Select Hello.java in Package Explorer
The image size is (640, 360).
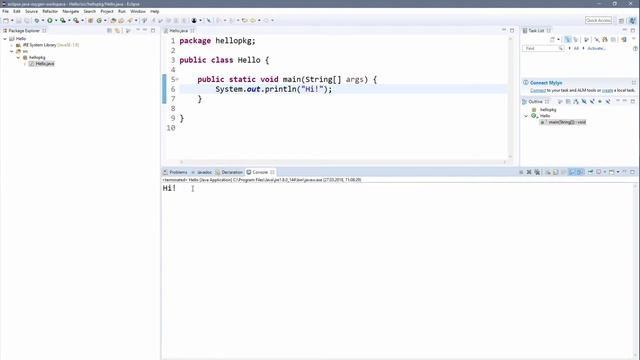tap(42, 64)
